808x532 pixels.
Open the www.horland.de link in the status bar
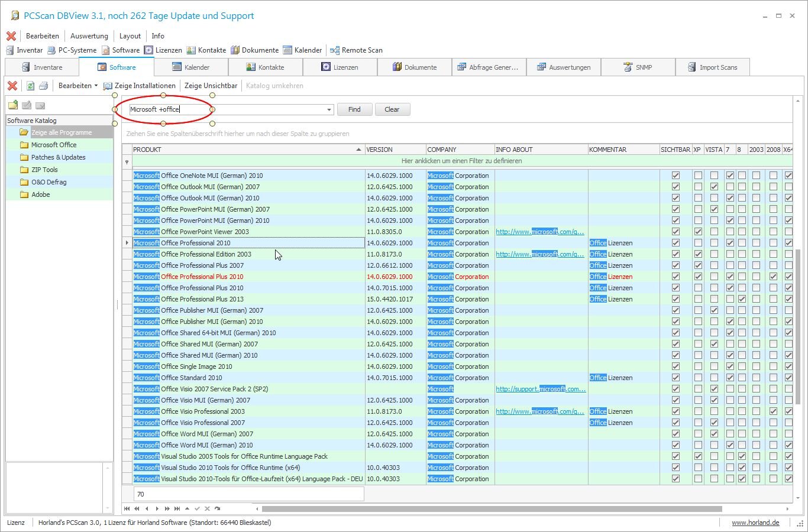pyautogui.click(x=755, y=523)
